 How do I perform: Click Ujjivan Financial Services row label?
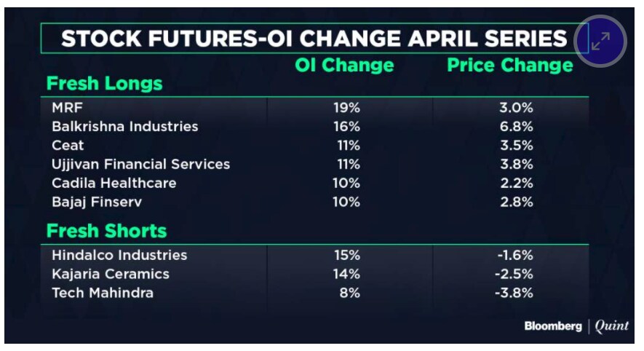[140, 164]
